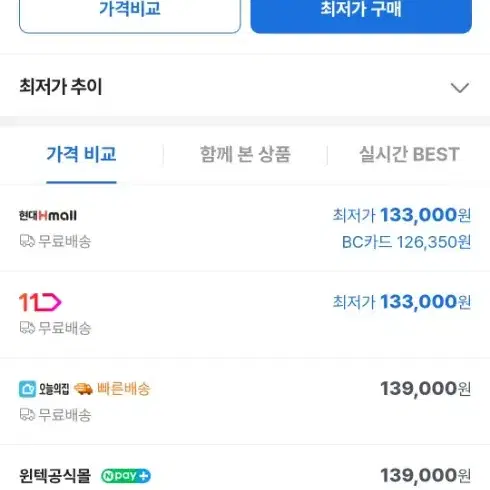Click the 빠른배송 delivery truck icon
Viewport: 490px width, 490px height.
pyautogui.click(x=83, y=389)
